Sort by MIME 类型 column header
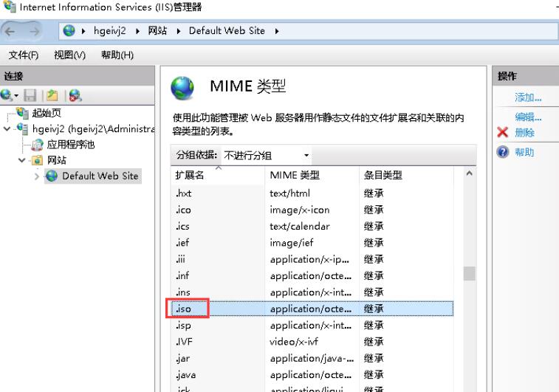 [312, 175]
